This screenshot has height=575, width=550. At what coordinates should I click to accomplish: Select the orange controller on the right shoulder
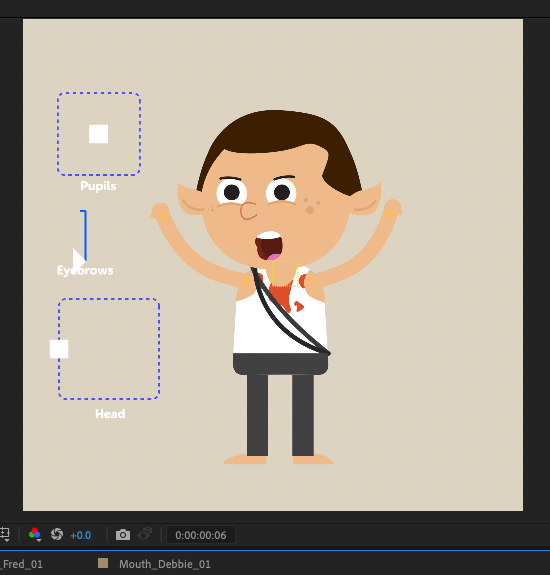click(311, 281)
